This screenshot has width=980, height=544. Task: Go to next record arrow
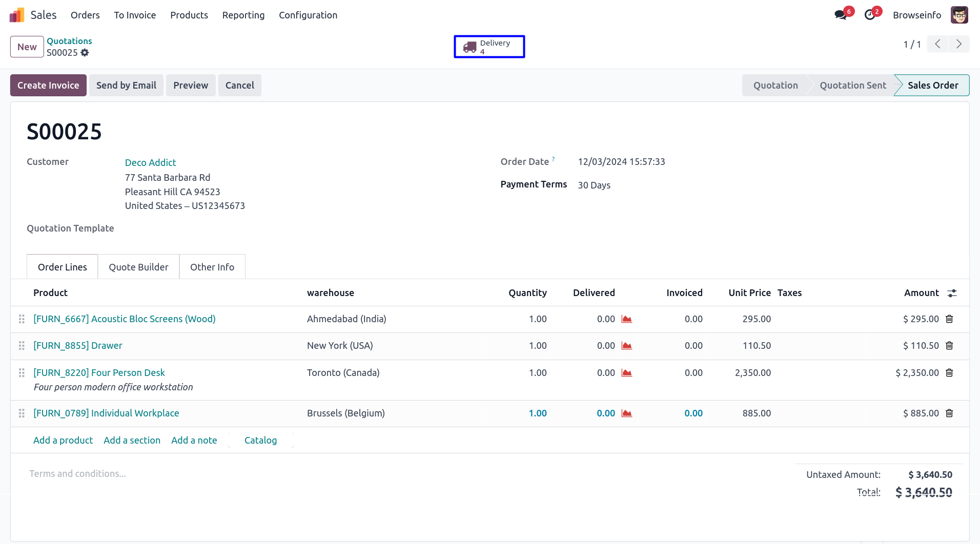click(x=958, y=44)
